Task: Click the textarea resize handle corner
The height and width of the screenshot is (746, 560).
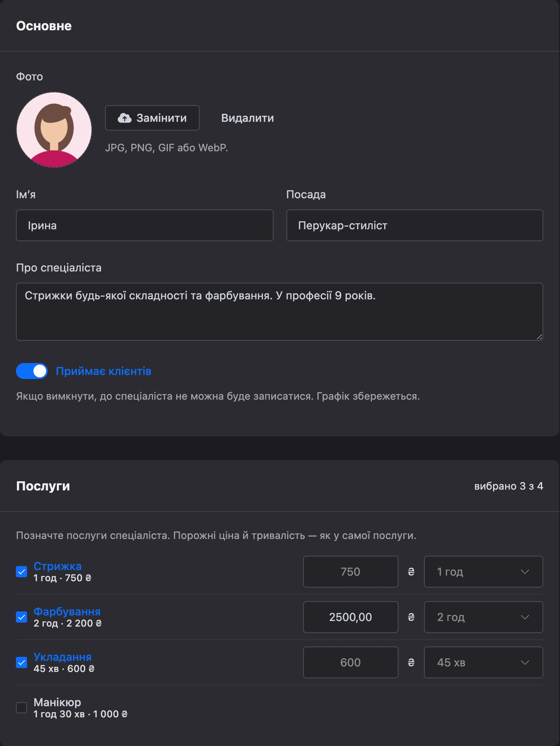Action: (x=539, y=337)
